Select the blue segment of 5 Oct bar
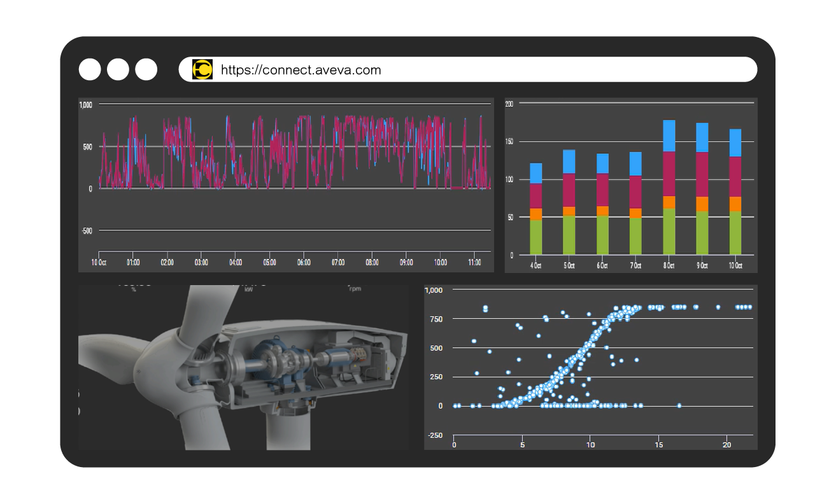This screenshot has height=504, width=836. point(569,162)
